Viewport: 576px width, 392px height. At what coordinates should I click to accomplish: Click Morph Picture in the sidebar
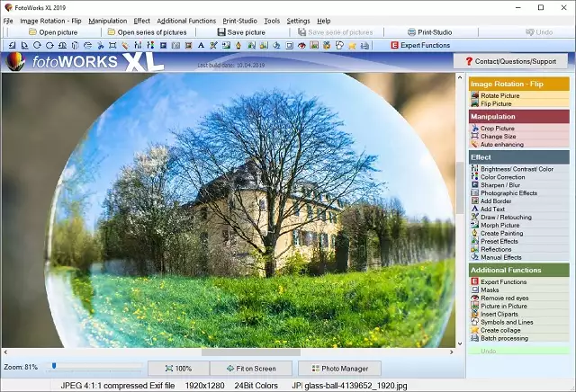point(499,226)
